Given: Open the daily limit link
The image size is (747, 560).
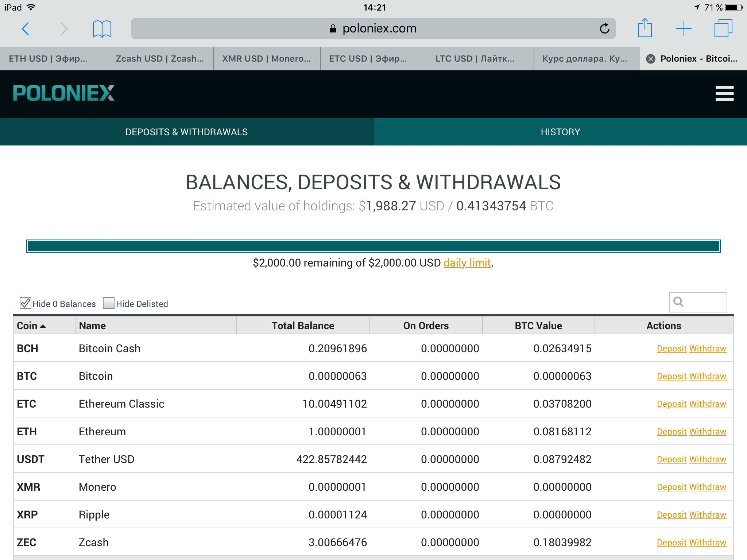Looking at the screenshot, I should coord(467,262).
